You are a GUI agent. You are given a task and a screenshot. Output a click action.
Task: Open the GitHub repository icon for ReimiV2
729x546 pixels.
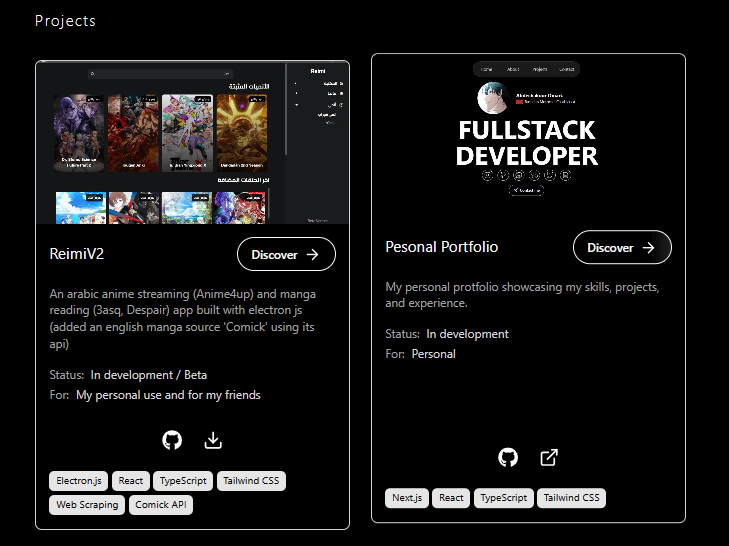(x=172, y=440)
